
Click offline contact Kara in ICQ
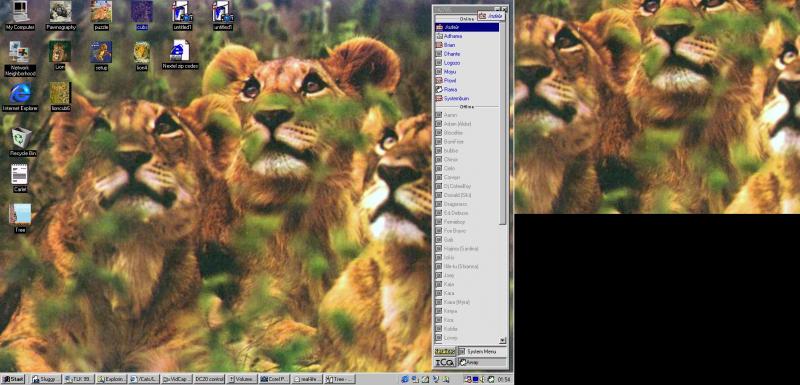[467, 293]
